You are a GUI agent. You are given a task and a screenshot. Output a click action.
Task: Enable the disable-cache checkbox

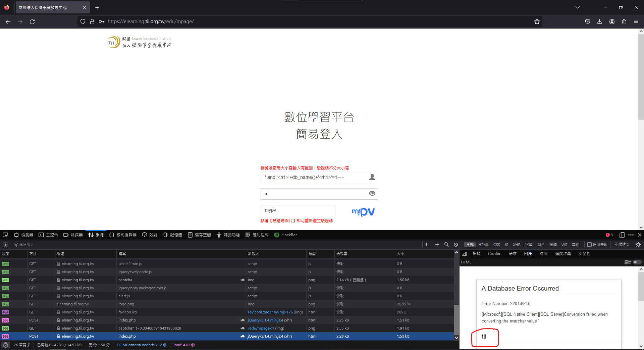pos(589,245)
